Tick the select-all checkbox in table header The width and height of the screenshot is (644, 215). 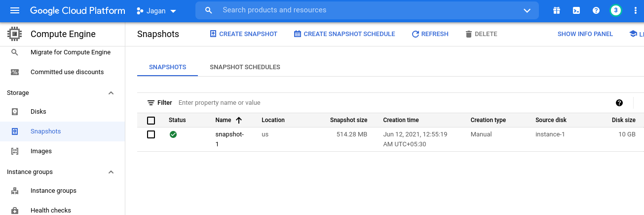[x=151, y=120]
